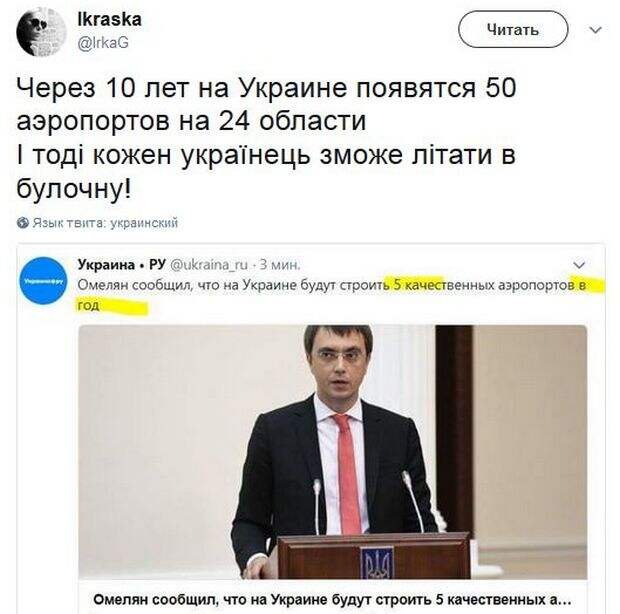620x614 pixels.
Task: Click main tweet line Через 10 лет
Action: point(266,88)
